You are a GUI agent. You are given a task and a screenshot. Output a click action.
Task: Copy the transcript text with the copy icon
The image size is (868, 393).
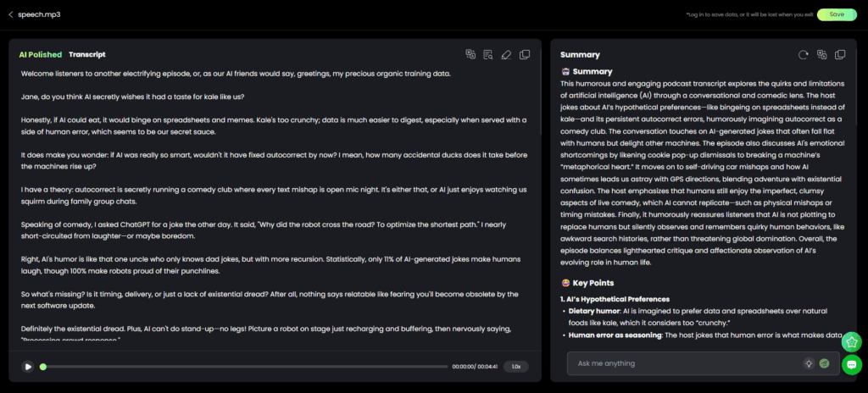pos(525,54)
